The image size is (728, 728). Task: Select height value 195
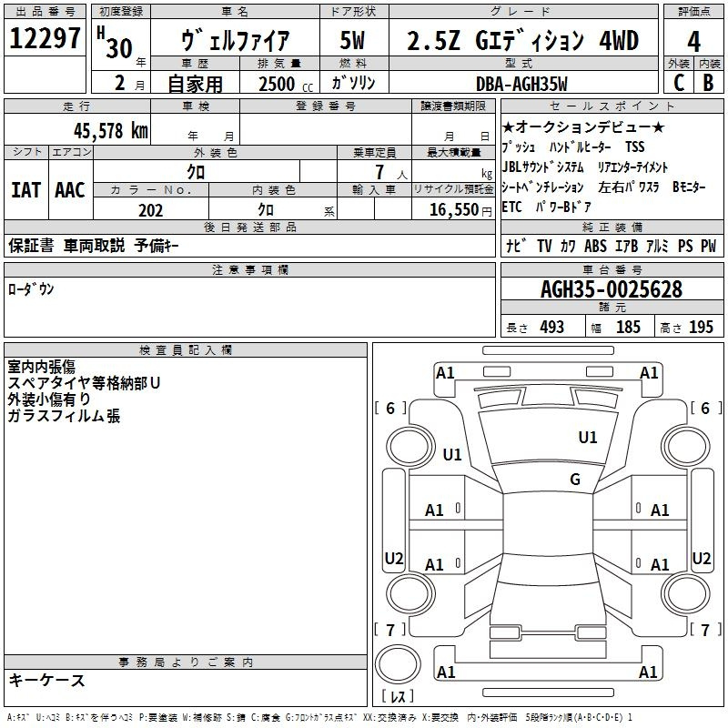(701, 327)
